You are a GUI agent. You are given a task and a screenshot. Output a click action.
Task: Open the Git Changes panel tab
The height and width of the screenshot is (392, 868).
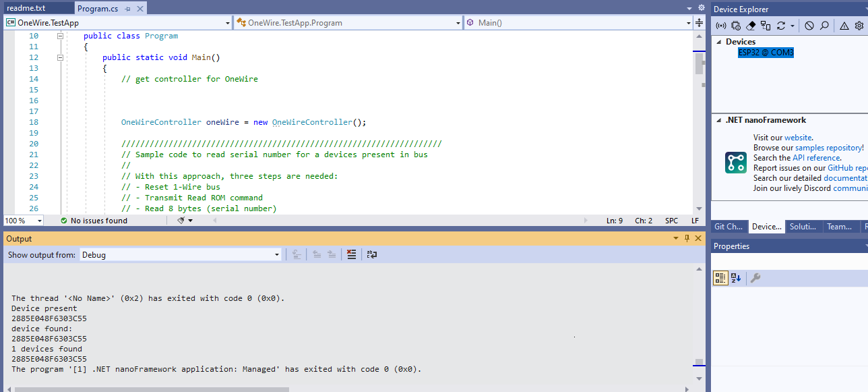[x=728, y=227]
